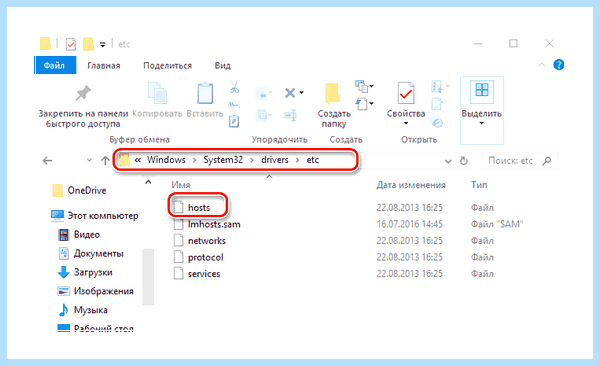
Task: Click System32 in the address path
Action: tap(223, 160)
